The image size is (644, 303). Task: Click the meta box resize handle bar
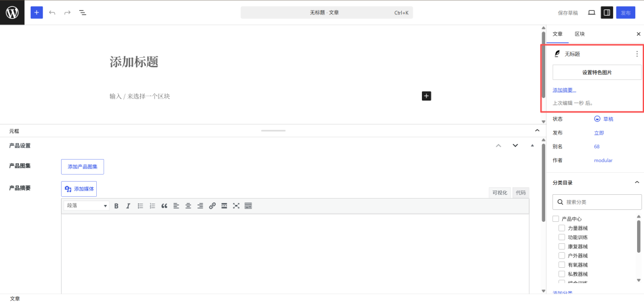[273, 131]
